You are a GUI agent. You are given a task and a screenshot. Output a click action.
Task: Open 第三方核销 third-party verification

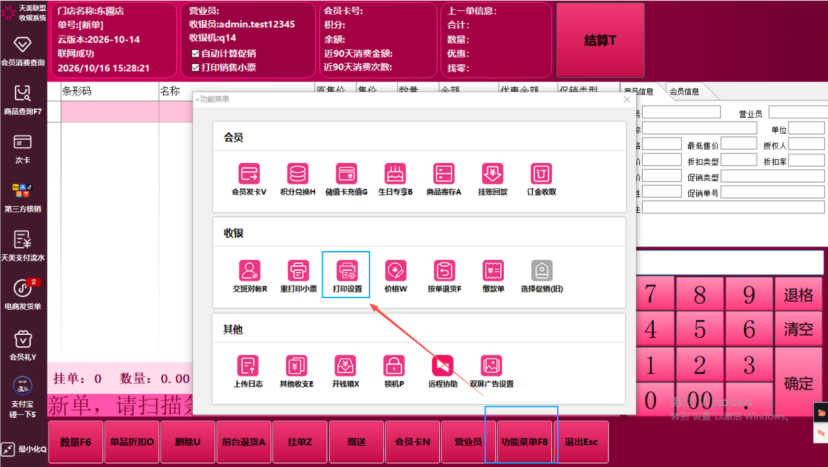click(23, 197)
